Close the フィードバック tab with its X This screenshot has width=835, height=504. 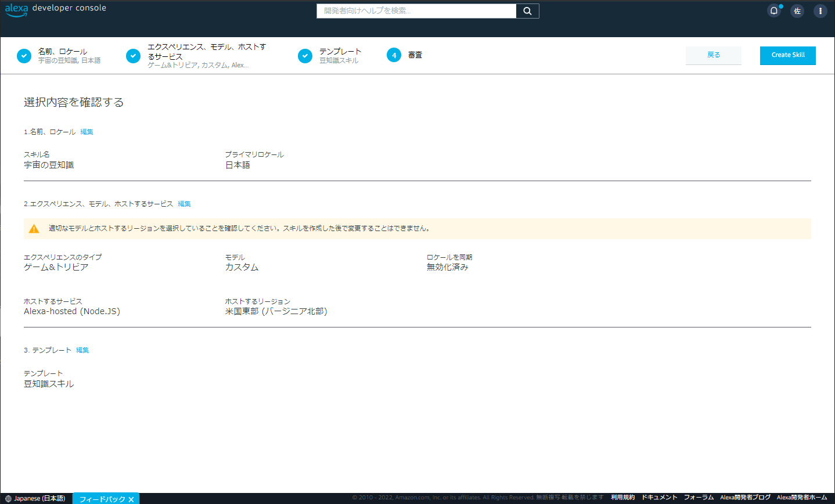131,498
